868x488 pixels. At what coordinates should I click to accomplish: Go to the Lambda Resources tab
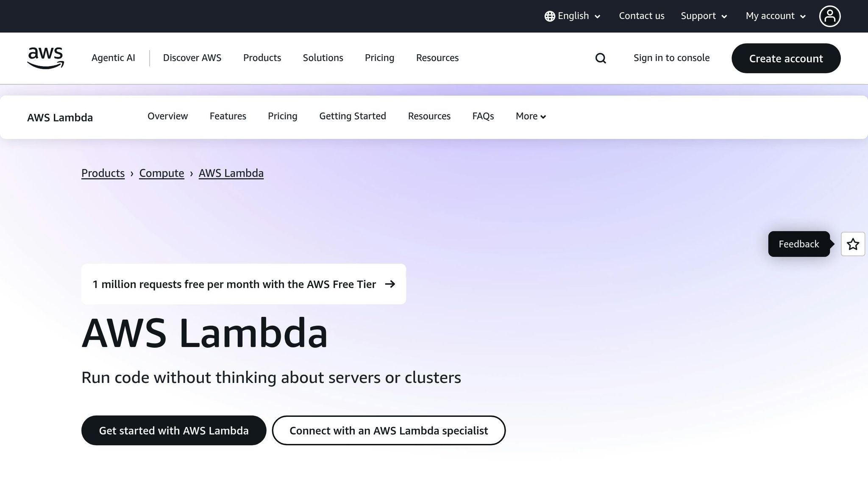click(429, 116)
